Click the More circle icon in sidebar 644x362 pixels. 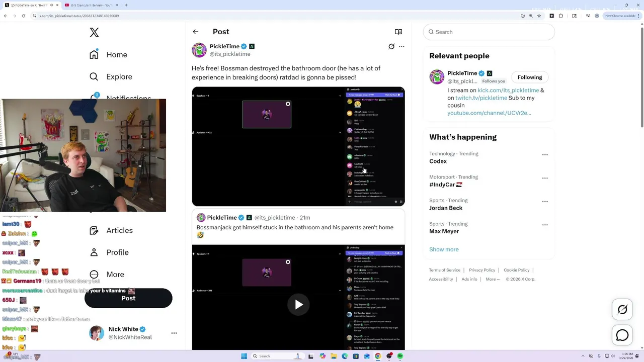[94, 275]
